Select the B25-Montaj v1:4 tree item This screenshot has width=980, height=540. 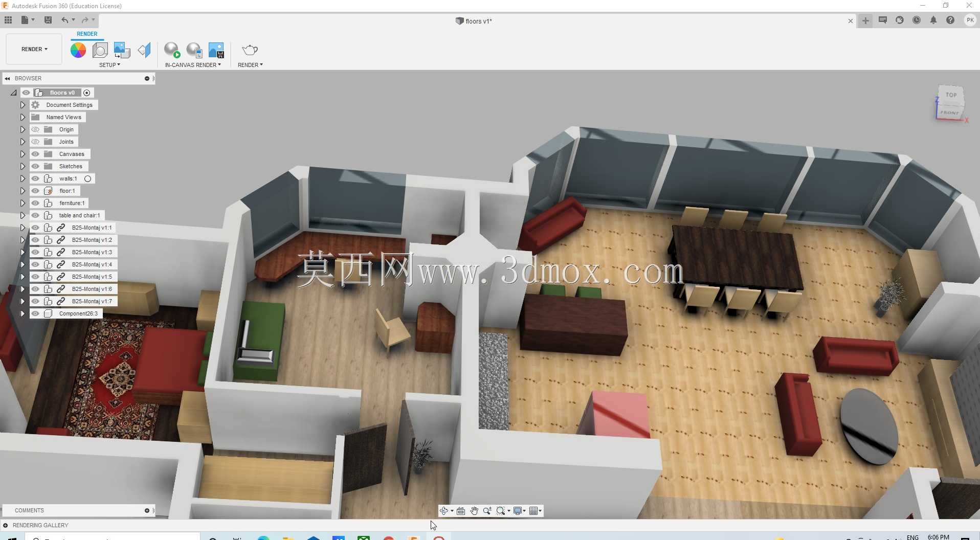tap(92, 264)
